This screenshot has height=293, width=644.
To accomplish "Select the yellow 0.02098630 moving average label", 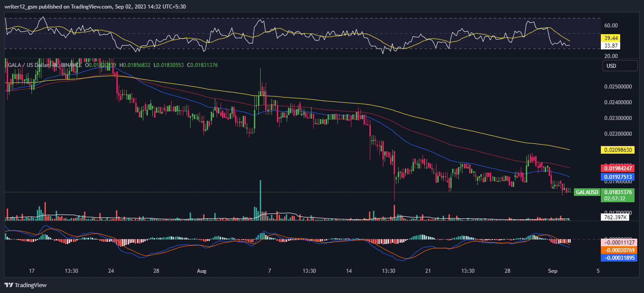I will [618, 150].
